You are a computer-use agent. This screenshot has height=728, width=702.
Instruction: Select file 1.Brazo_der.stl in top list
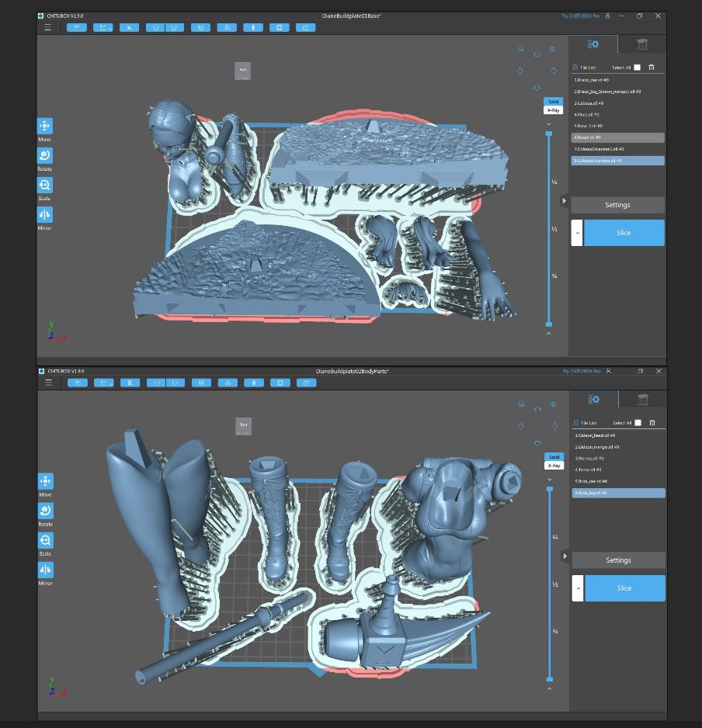pyautogui.click(x=617, y=80)
